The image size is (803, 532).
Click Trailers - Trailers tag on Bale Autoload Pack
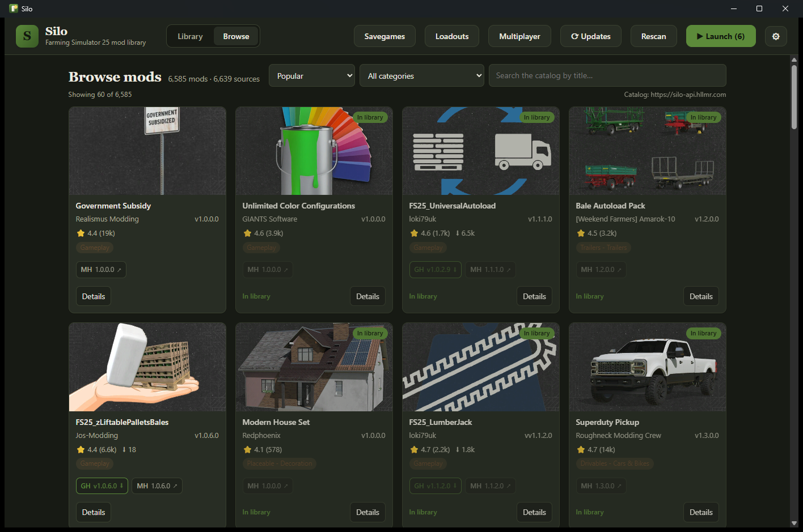[603, 248]
